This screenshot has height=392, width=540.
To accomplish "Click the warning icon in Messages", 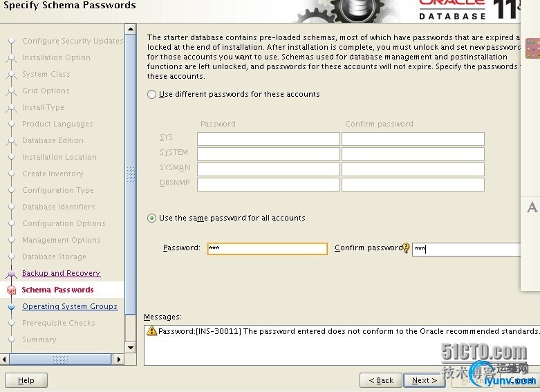I will click(x=151, y=330).
